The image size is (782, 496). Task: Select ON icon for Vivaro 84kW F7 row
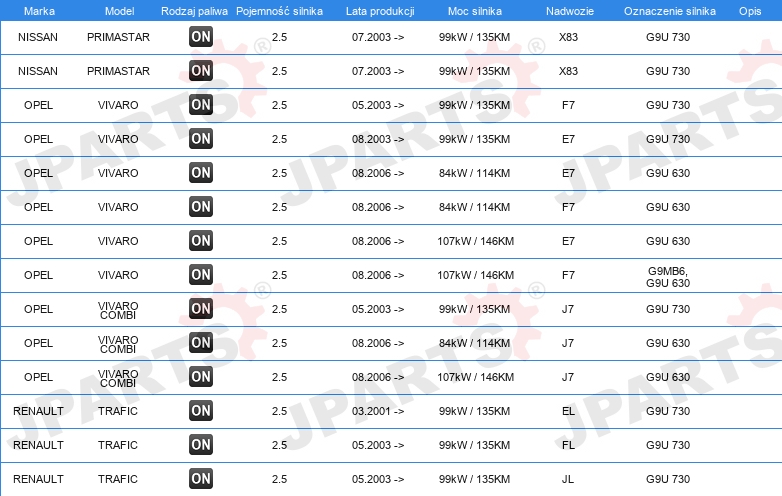[201, 206]
